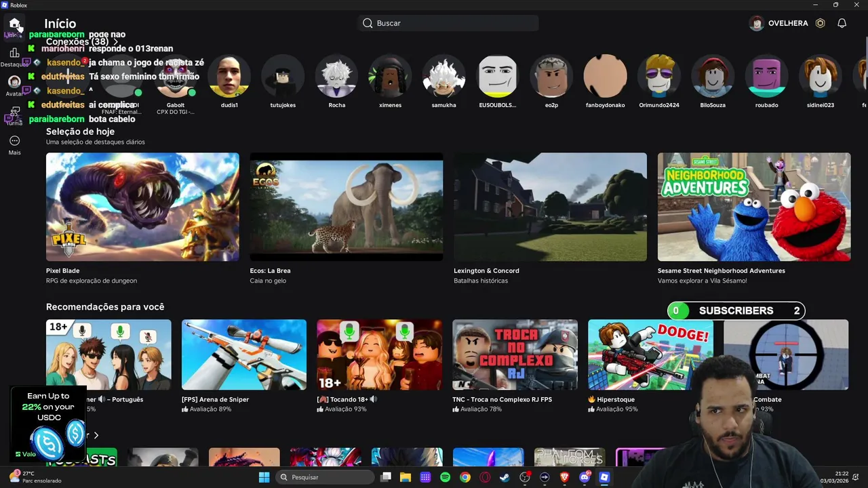This screenshot has height=488, width=868.
Task: Open the Mais menu in sidebar
Action: pyautogui.click(x=14, y=141)
